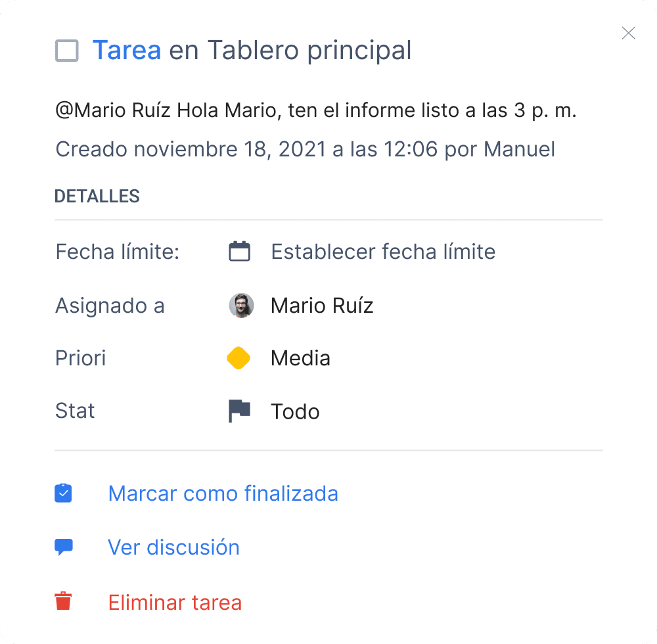The image size is (657, 644).
Task: Open the Media priority selector
Action: pyautogui.click(x=300, y=359)
